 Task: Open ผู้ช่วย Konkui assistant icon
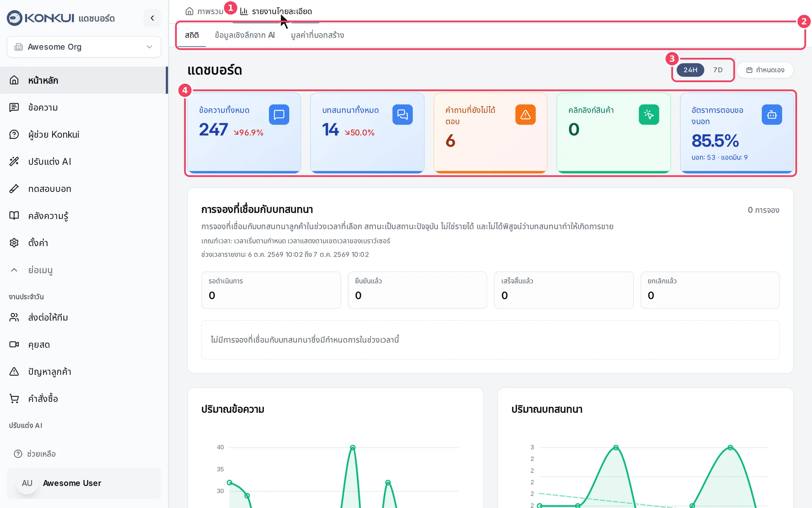point(14,134)
